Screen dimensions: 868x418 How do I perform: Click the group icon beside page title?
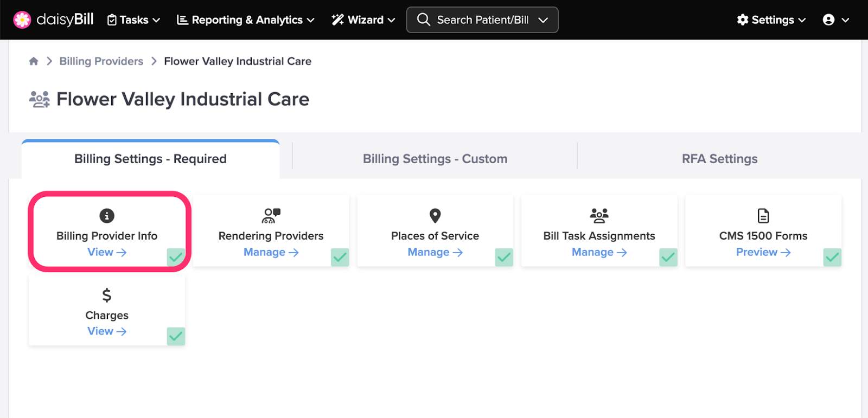click(39, 99)
